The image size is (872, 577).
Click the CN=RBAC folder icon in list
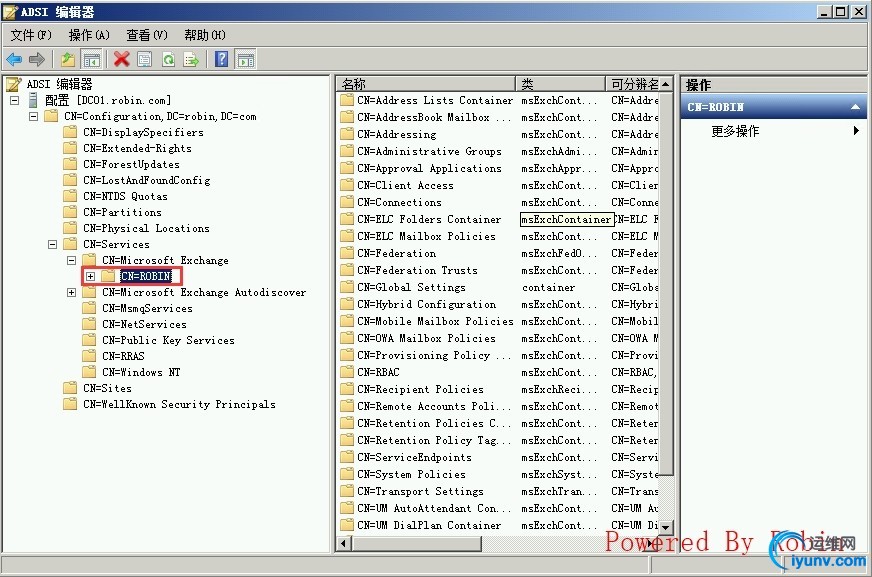[347, 372]
